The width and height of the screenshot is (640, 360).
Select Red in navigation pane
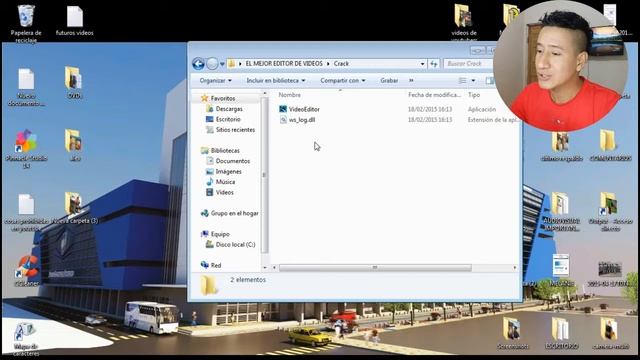[216, 265]
